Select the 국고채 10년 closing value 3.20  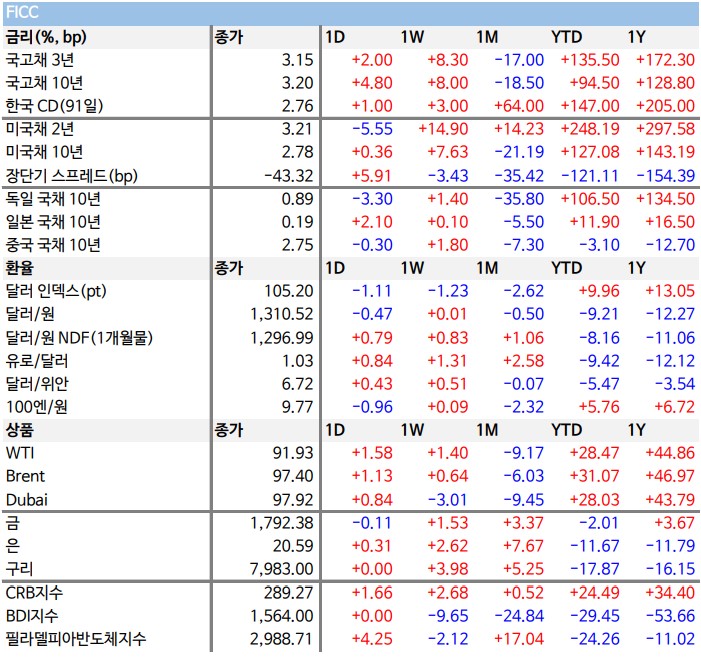pyautogui.click(x=297, y=83)
